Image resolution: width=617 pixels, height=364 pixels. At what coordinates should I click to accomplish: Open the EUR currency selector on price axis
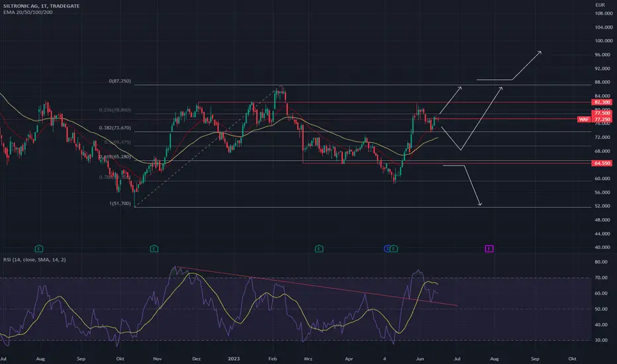600,5
